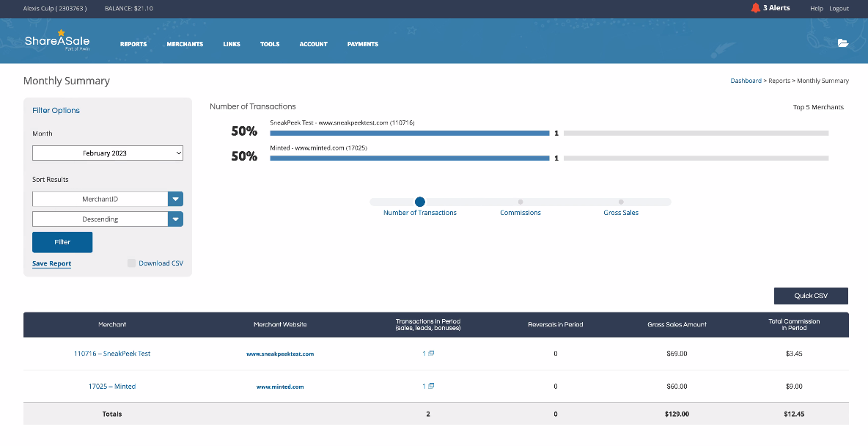Screen dimensions: 868x446
Task: Open merchant 17025 – Minted
Action: pyautogui.click(x=112, y=386)
